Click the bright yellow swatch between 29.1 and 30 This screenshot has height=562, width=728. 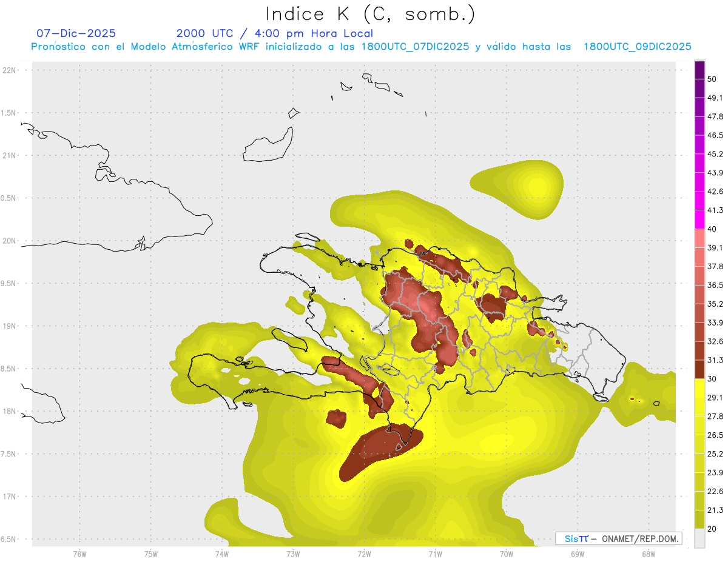[699, 388]
